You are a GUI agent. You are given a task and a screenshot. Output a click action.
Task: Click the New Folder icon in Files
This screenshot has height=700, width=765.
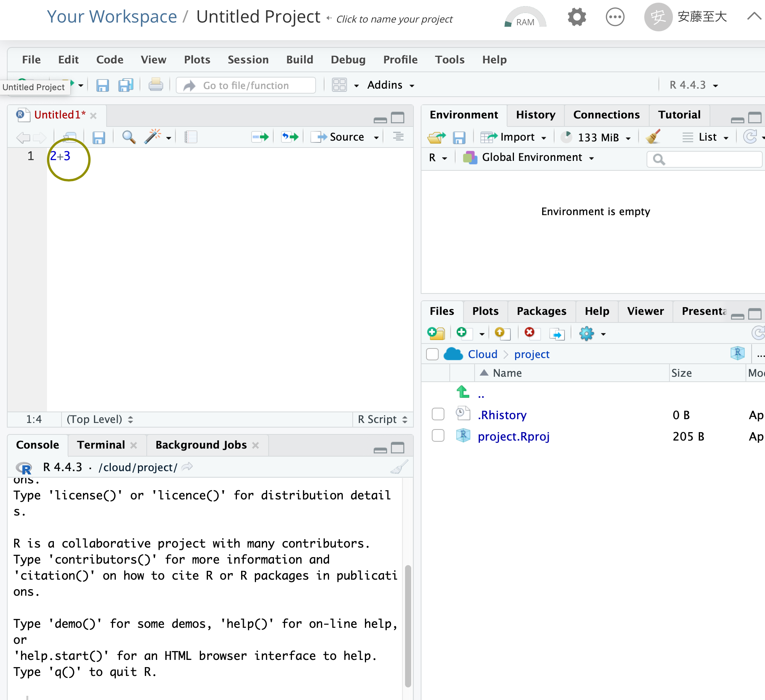pos(436,333)
